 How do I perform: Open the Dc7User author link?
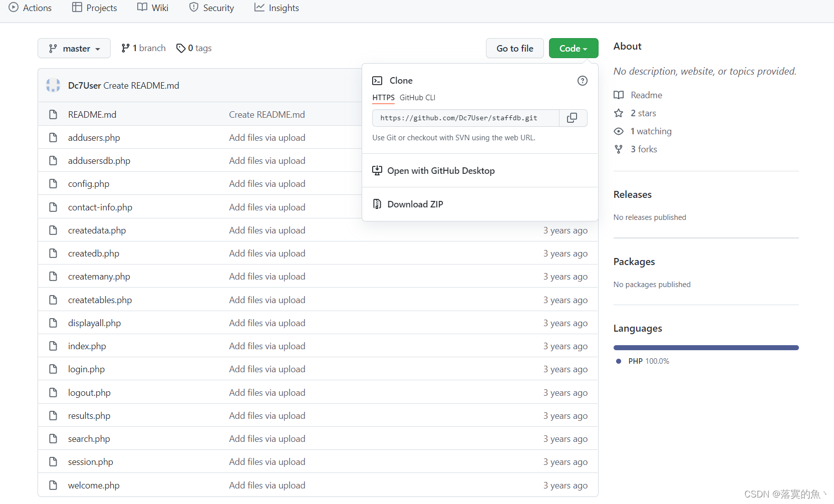tap(85, 86)
